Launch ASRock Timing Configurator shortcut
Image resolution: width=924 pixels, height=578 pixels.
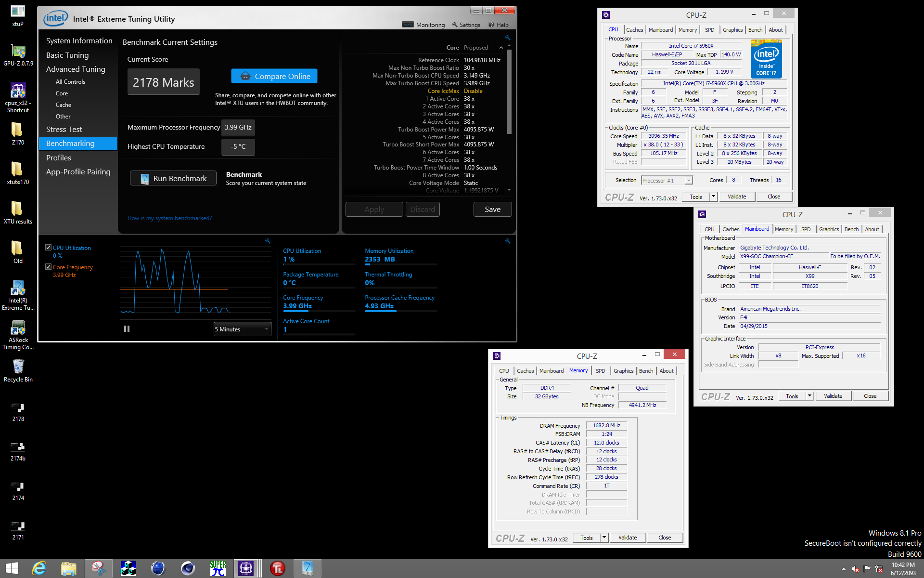tap(18, 335)
